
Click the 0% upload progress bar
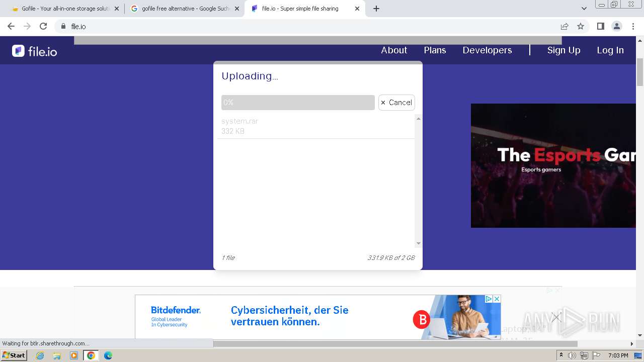298,103
